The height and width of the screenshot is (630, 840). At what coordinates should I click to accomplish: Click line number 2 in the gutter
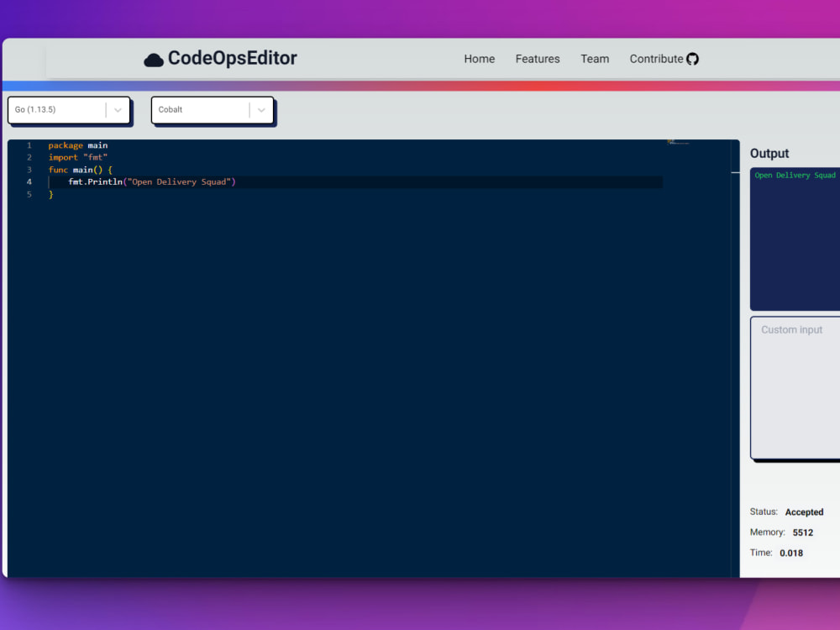click(29, 158)
